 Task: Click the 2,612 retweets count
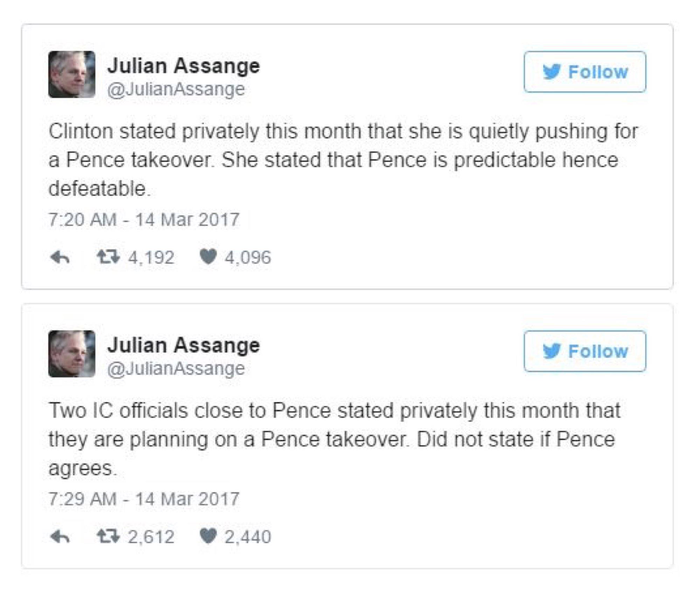(x=151, y=537)
